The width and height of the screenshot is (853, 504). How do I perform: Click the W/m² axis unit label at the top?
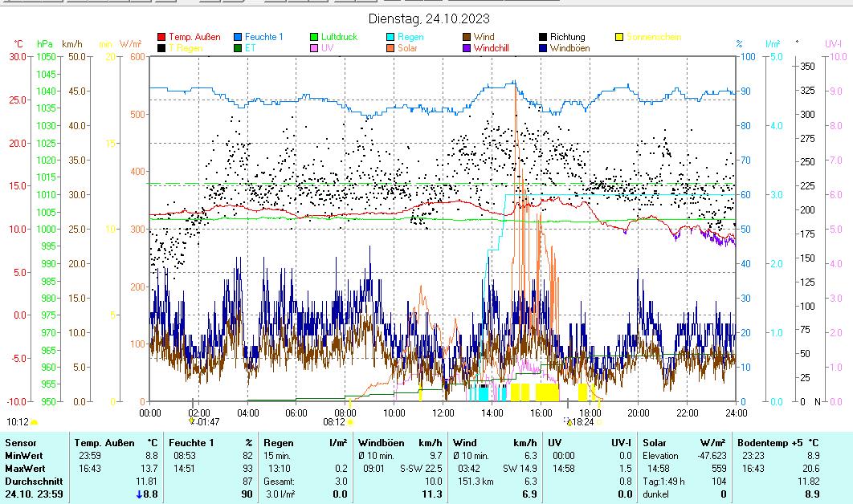(x=131, y=44)
